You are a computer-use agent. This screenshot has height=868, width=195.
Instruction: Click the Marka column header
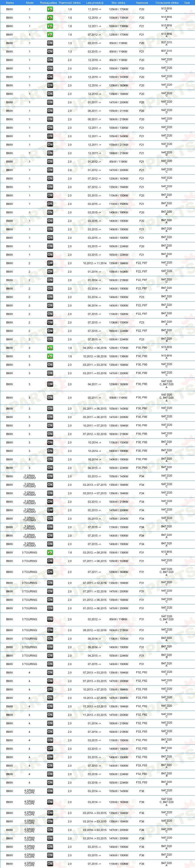point(10,3)
